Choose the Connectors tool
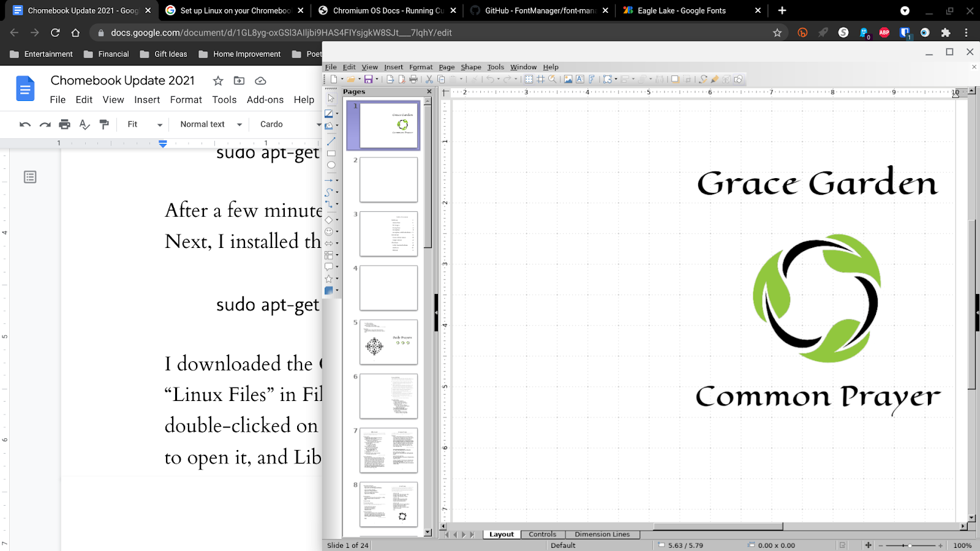The width and height of the screenshot is (980, 551). [x=329, y=204]
